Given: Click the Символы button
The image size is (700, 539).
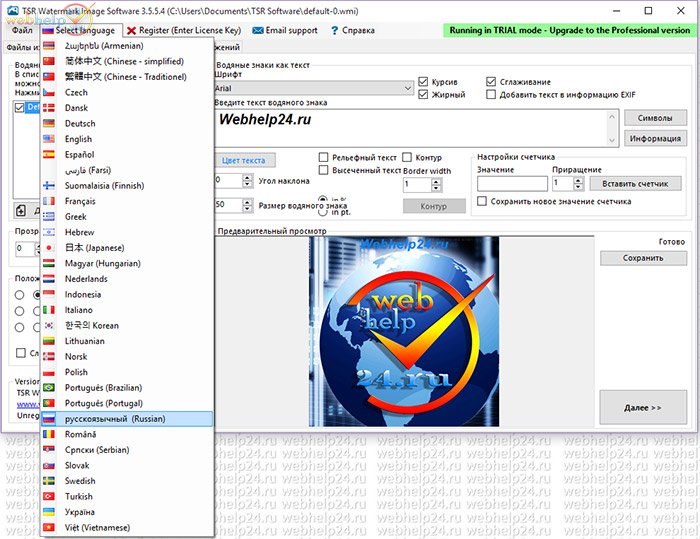Looking at the screenshot, I should [x=655, y=118].
